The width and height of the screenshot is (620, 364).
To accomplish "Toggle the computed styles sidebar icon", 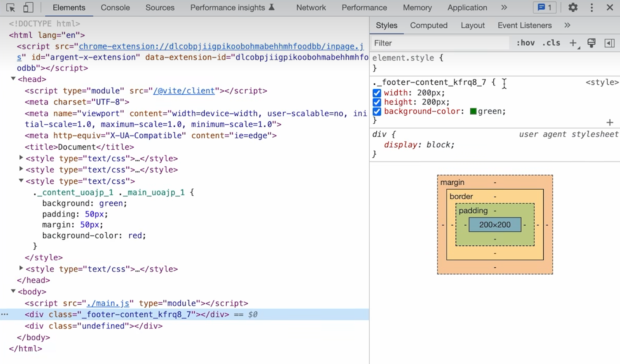I will pos(610,43).
